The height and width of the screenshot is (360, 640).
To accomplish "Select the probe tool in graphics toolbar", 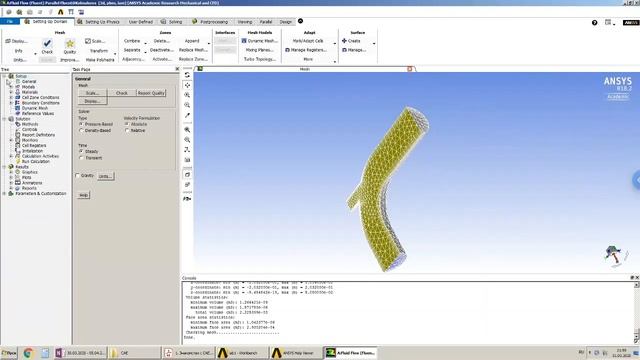I will point(187,116).
